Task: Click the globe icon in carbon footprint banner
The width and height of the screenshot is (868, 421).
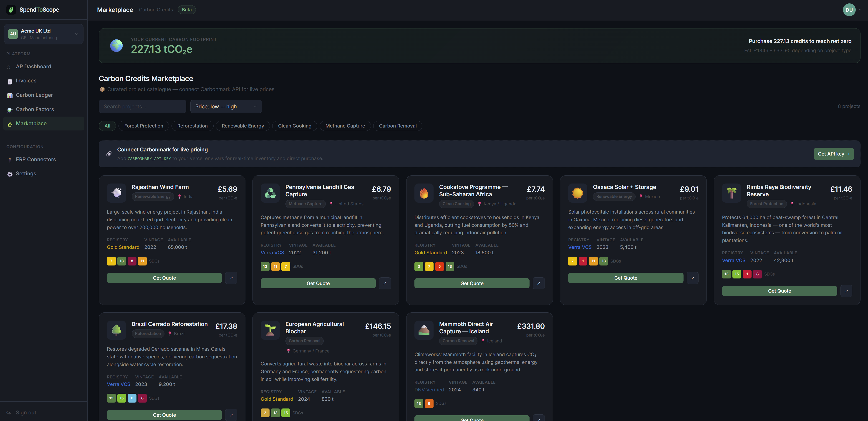Action: click(116, 46)
